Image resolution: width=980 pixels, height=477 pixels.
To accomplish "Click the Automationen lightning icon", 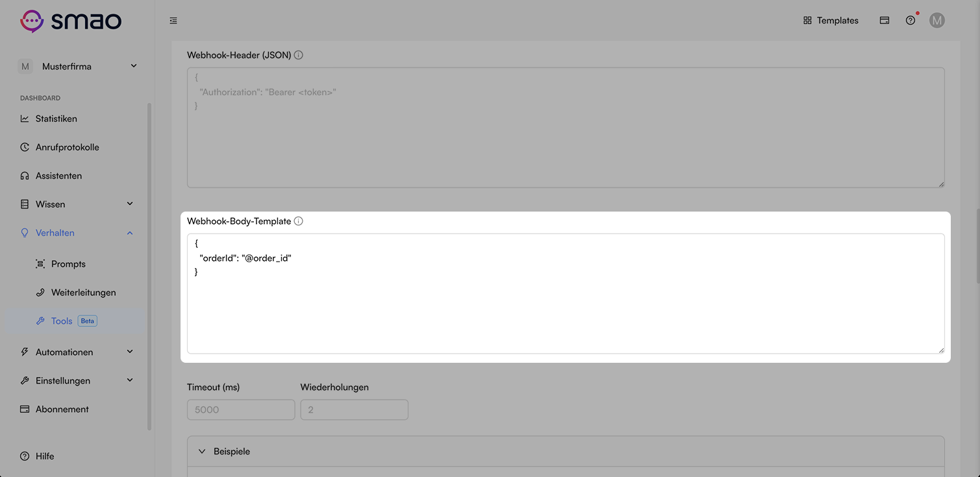I will pos(25,352).
